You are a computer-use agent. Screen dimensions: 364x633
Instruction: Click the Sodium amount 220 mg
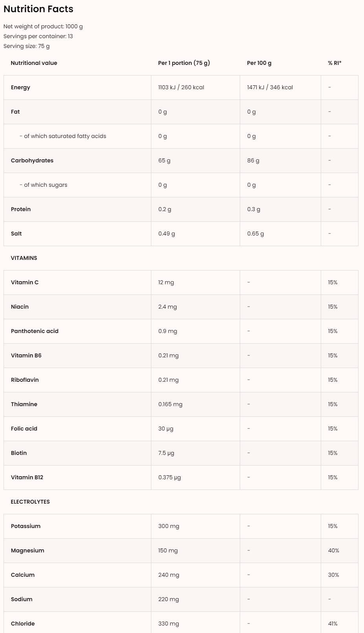tap(169, 599)
